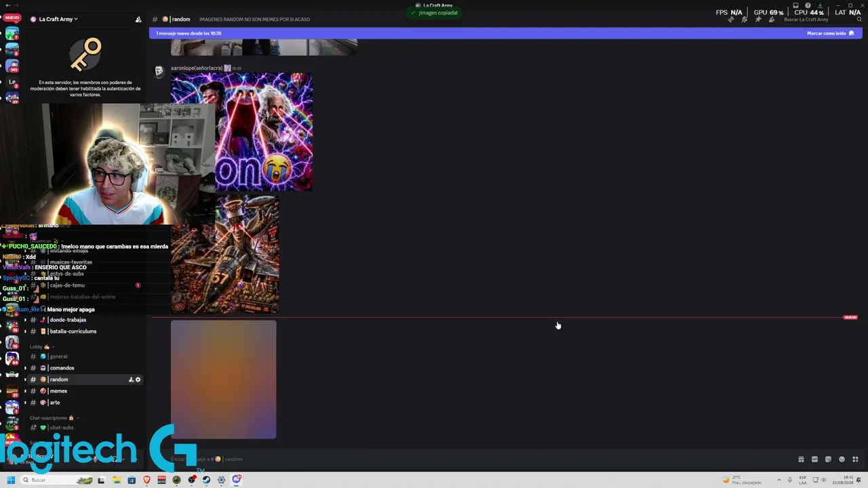The image size is (868, 488).
Task: Click the invite people icon beside the server name
Action: point(138,19)
